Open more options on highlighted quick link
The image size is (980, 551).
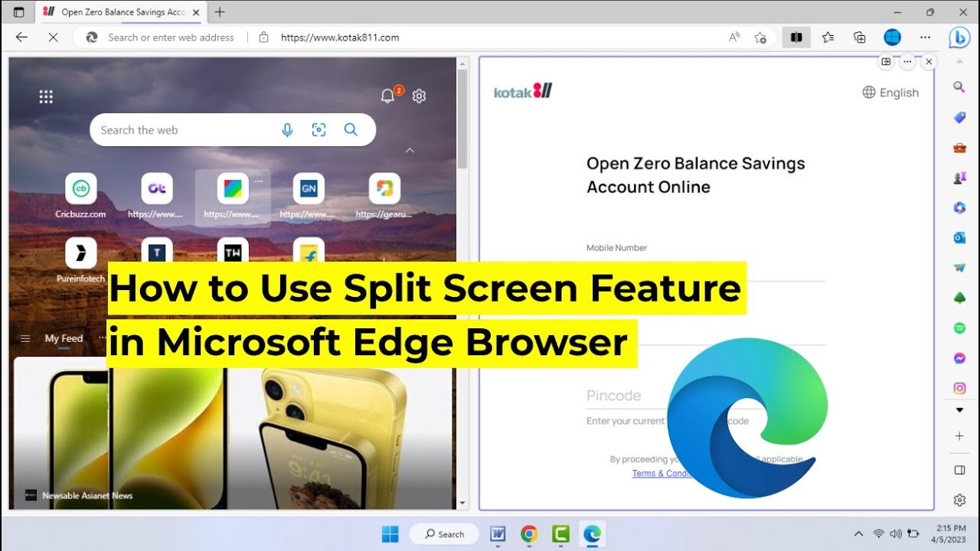259,181
